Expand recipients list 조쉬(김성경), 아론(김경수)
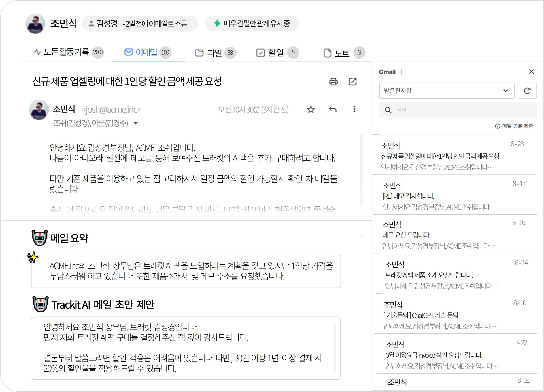 136,123
